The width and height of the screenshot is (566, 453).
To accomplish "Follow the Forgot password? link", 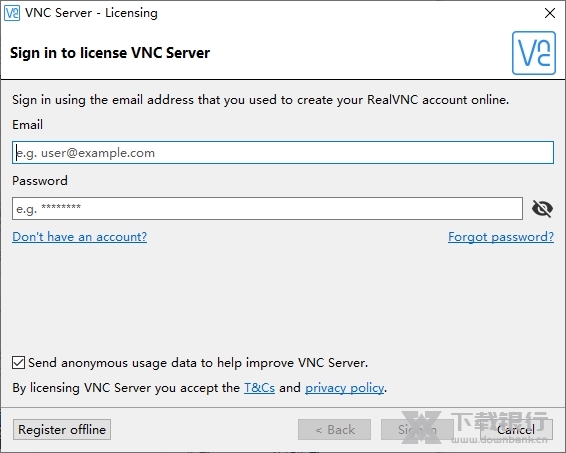I will coord(501,237).
